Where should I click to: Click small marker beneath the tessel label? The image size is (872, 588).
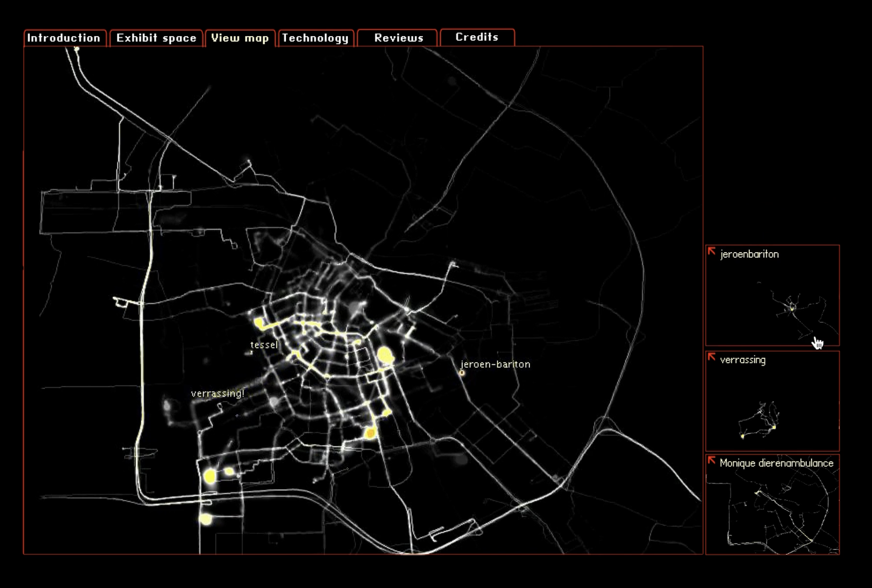coord(252,352)
